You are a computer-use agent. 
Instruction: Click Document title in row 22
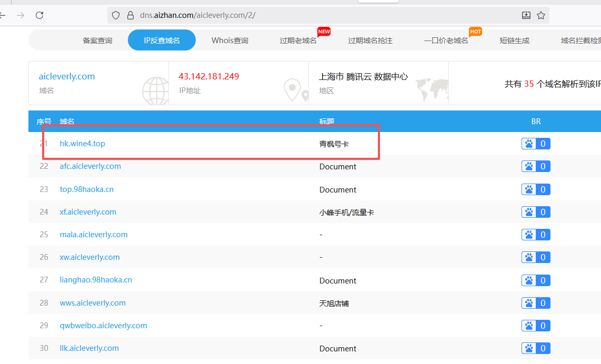click(x=338, y=167)
